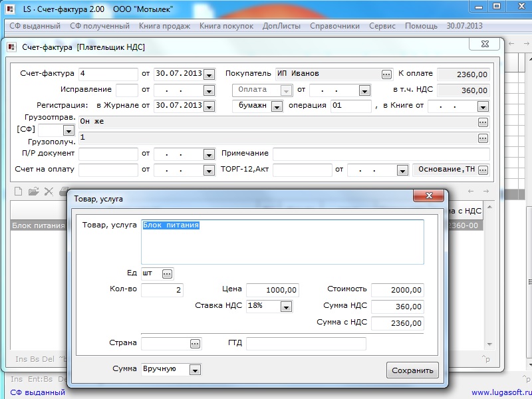Open the Сумма Вручную dropdown
532x399 pixels.
[x=195, y=370]
